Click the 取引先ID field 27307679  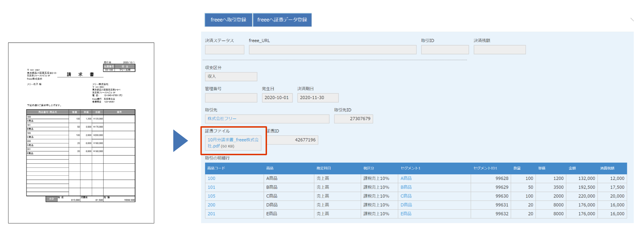(x=353, y=119)
